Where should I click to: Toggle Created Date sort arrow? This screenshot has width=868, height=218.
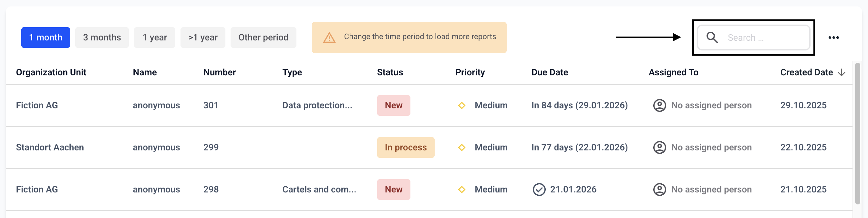pyautogui.click(x=842, y=72)
